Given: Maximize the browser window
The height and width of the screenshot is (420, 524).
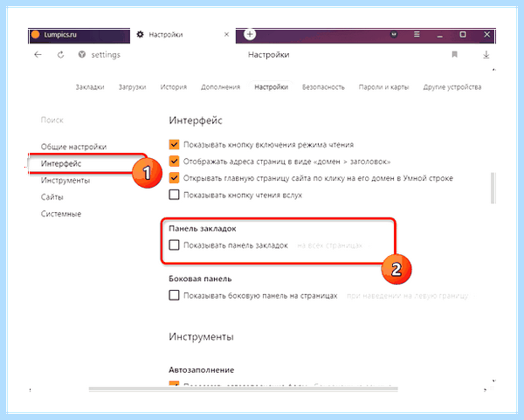Looking at the screenshot, I should (x=463, y=34).
